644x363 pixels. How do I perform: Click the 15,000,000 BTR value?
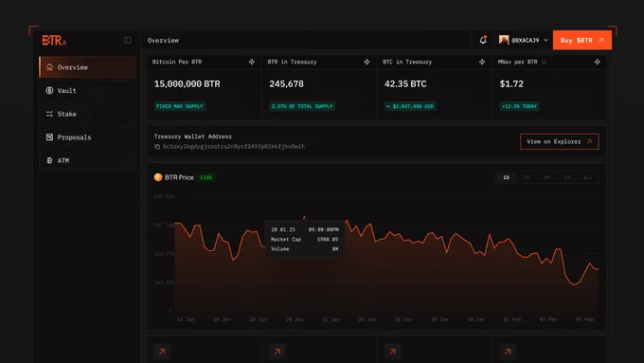pos(187,83)
